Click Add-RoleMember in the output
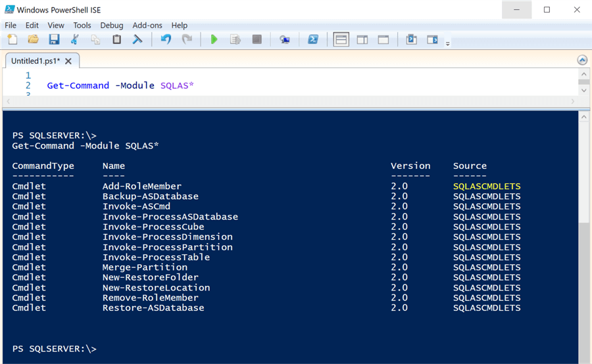Screen dimensions: 592x364 click(142, 187)
